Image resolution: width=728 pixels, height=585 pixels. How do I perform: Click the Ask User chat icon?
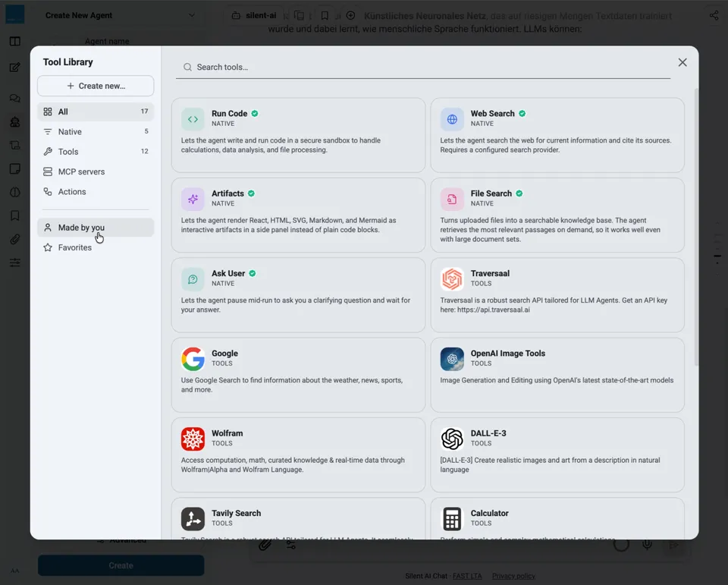pyautogui.click(x=193, y=278)
